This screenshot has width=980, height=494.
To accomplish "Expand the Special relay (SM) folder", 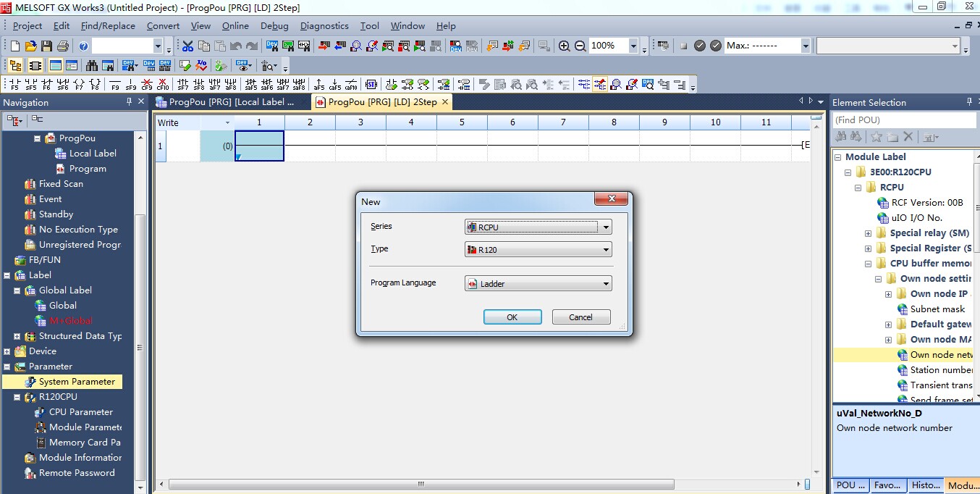I will click(868, 233).
